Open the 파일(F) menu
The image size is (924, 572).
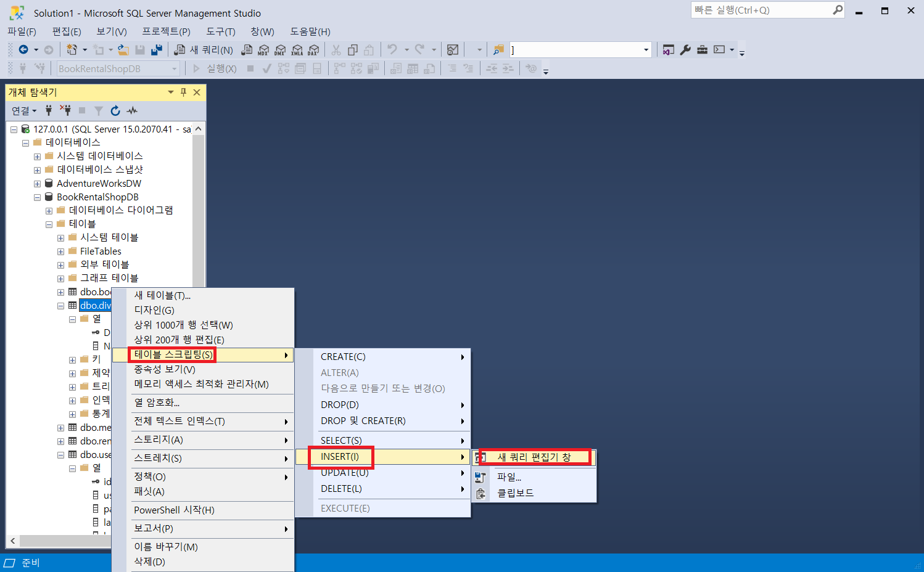[22, 31]
